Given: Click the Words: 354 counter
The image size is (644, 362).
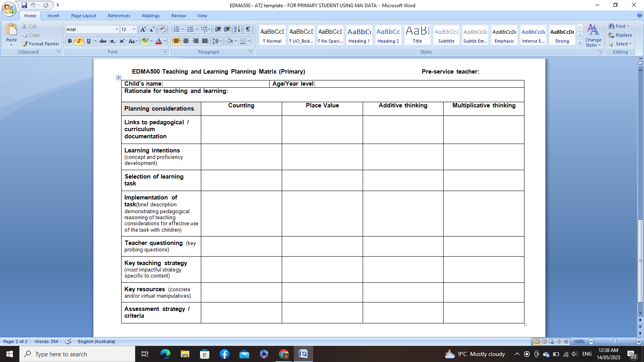Looking at the screenshot, I should (x=45, y=341).
